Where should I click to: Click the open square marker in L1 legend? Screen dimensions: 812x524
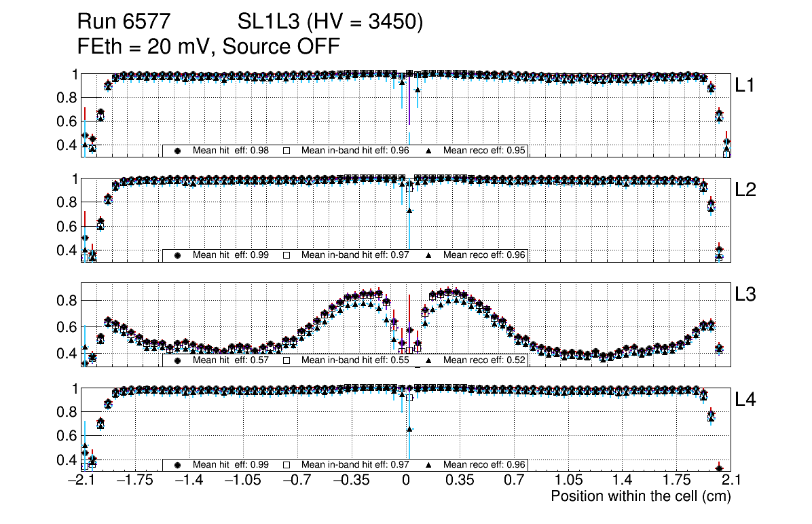(286, 151)
